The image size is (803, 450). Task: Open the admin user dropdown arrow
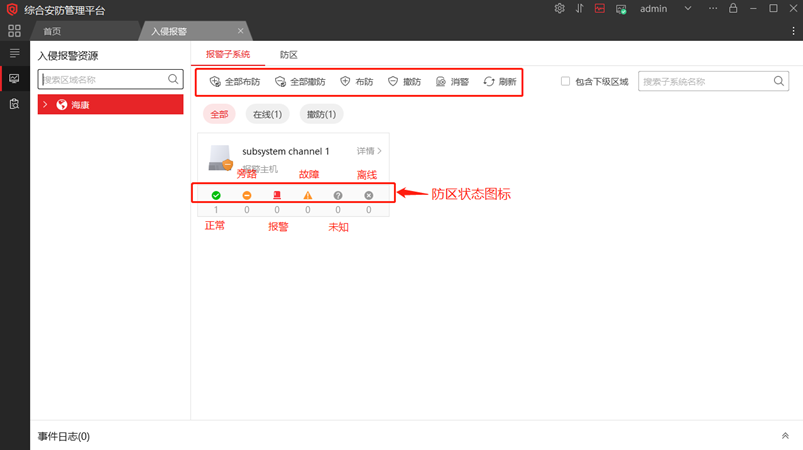click(x=688, y=9)
